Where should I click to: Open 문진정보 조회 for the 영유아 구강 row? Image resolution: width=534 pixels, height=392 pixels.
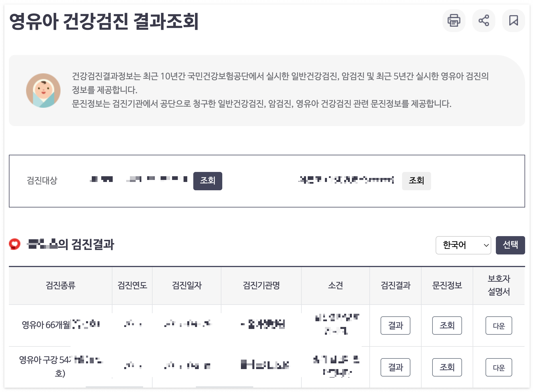click(x=447, y=367)
